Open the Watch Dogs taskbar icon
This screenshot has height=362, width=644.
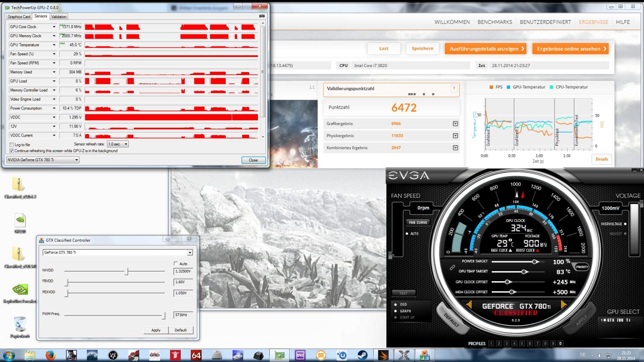113,355
